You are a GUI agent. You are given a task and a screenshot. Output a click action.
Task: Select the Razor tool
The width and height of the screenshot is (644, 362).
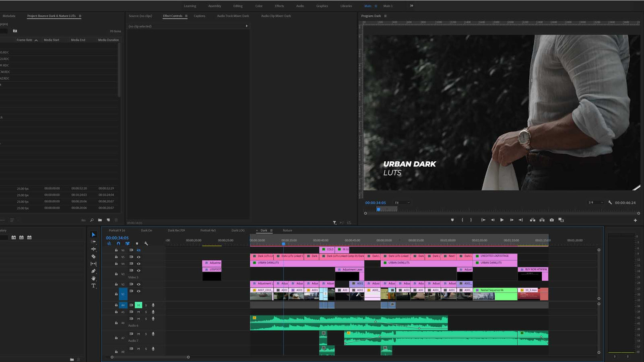pyautogui.click(x=93, y=256)
